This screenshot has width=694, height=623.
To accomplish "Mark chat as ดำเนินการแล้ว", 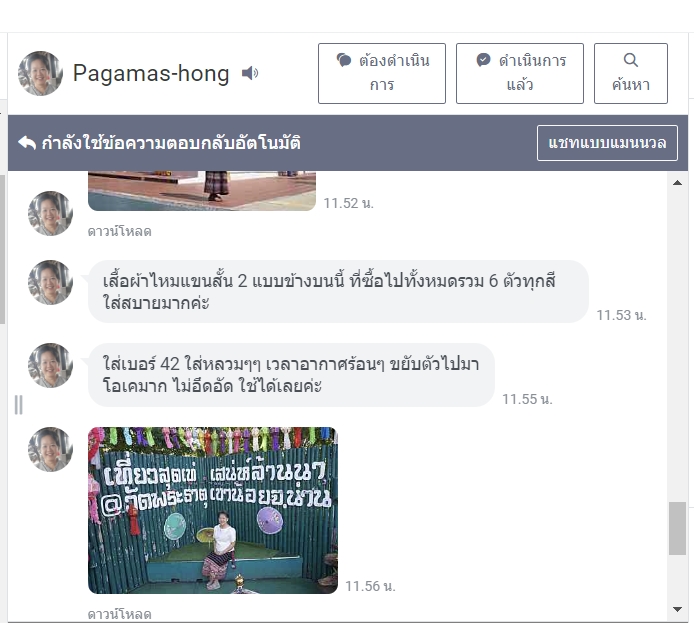I will (x=520, y=73).
